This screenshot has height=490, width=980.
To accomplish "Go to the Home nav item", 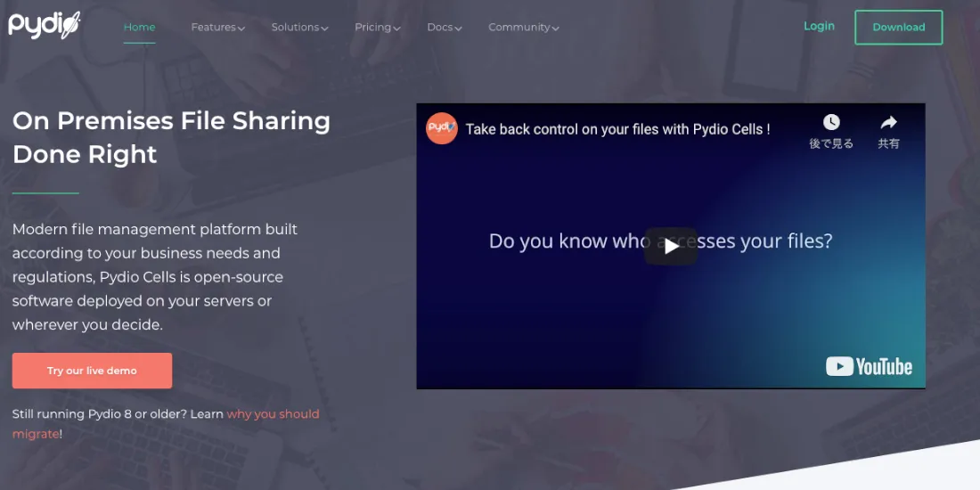I will (x=139, y=27).
